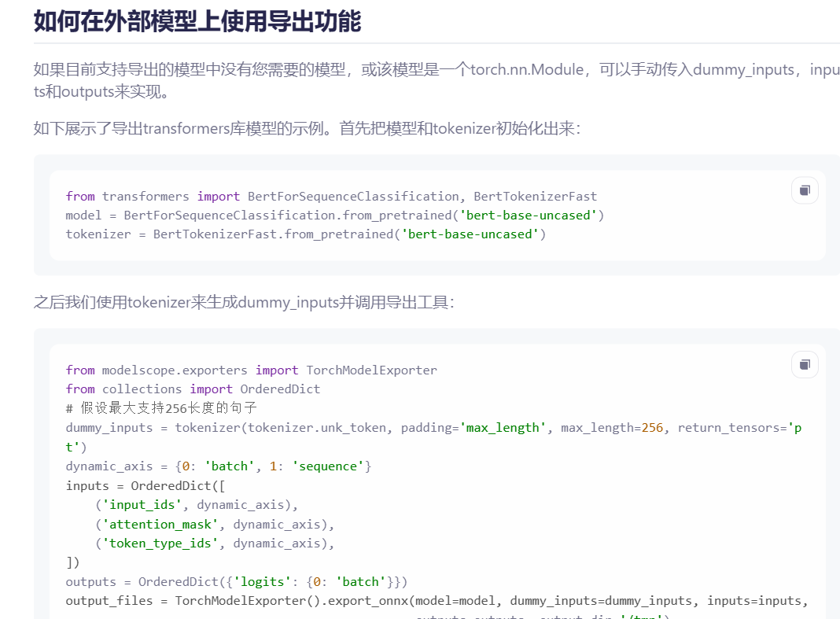Click the line from collections import OrderedDict
Screen dimensions: 840x619
pos(193,389)
